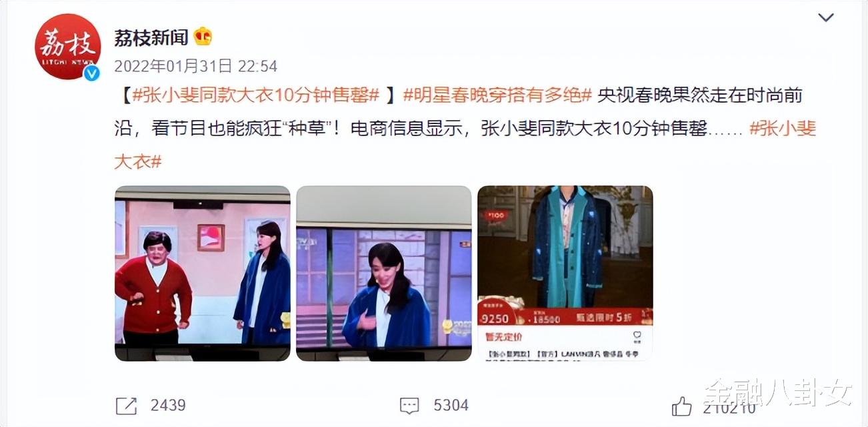This screenshot has width=868, height=427.
Task: Open the 荔枝新闻 account name link
Action: 151,37
